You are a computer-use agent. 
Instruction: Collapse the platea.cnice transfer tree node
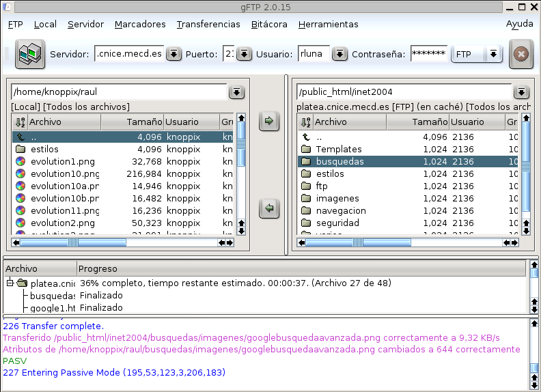tap(10, 283)
